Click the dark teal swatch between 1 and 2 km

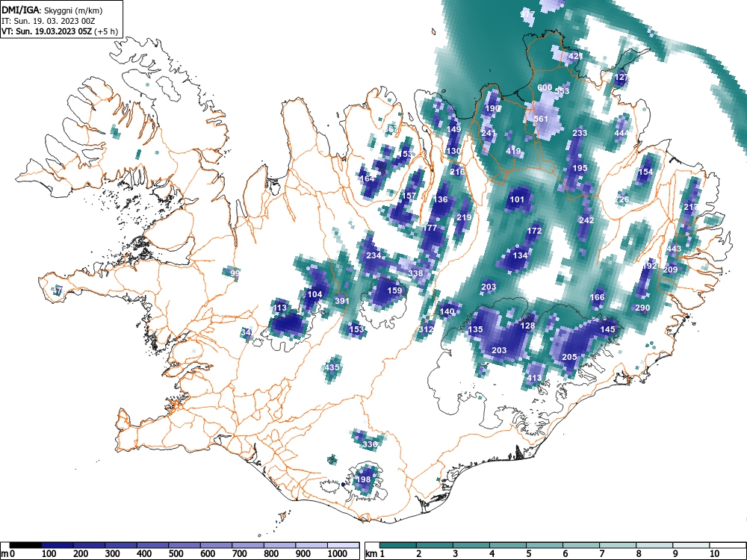[x=398, y=546]
